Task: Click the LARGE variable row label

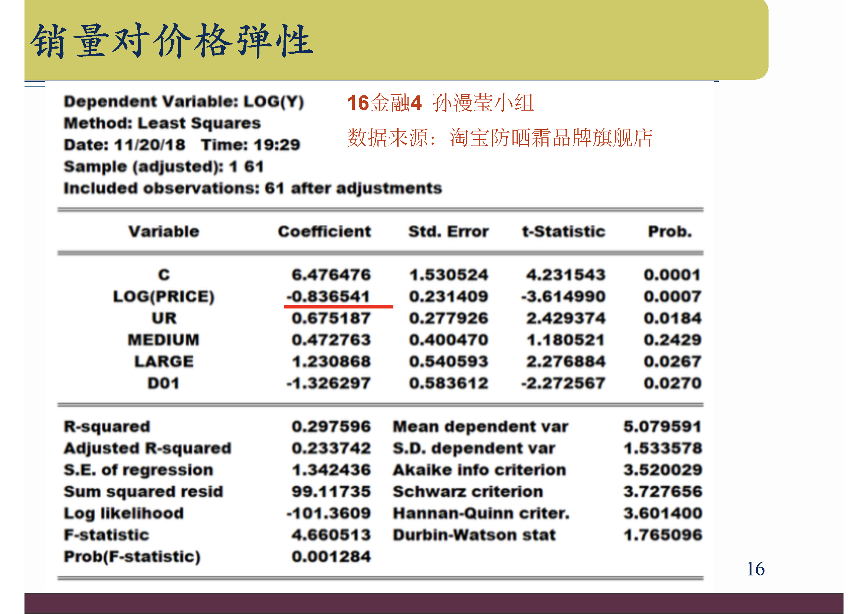Action: click(x=164, y=362)
